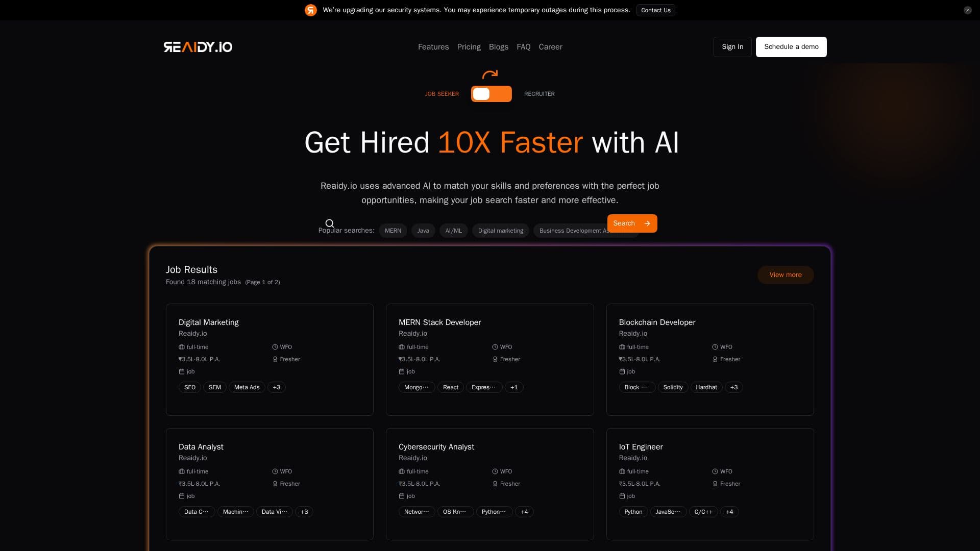Click WFO clock icon in IoT Engineer card
Screen dimensions: 980x551
[715, 471]
